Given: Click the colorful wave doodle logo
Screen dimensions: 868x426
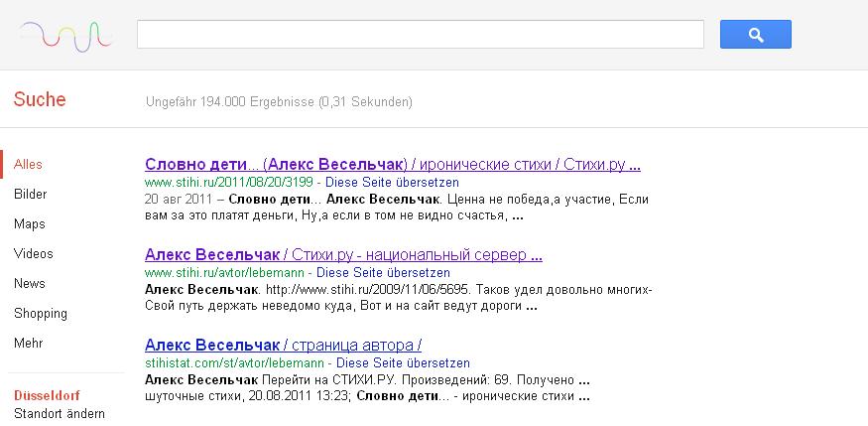Looking at the screenshot, I should (x=65, y=36).
